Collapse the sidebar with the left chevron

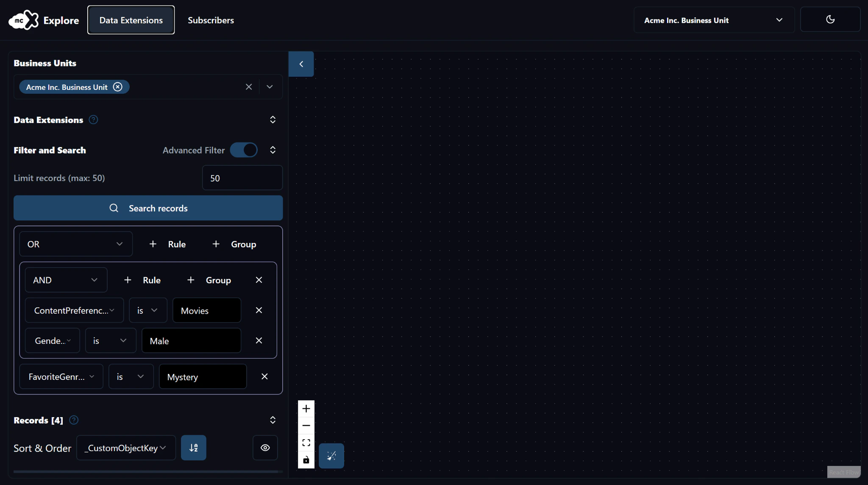(301, 64)
